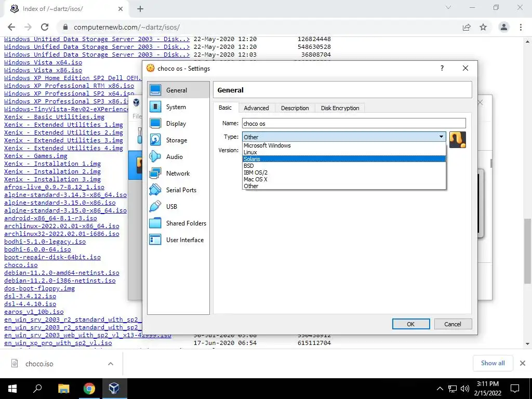This screenshot has height=399, width=532.
Task: Open Windows Start menu
Action: [x=12, y=389]
